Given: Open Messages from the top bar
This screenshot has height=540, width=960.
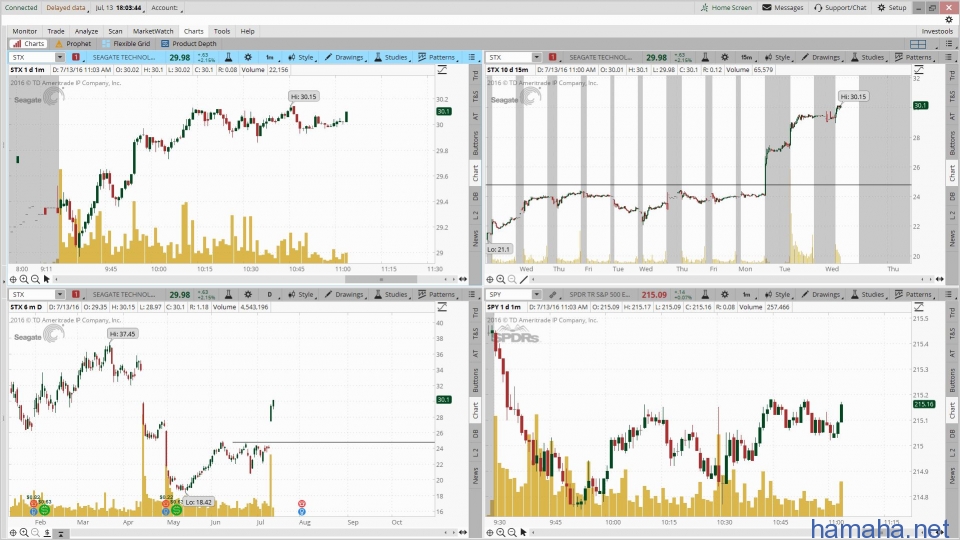Looking at the screenshot, I should [x=782, y=7].
